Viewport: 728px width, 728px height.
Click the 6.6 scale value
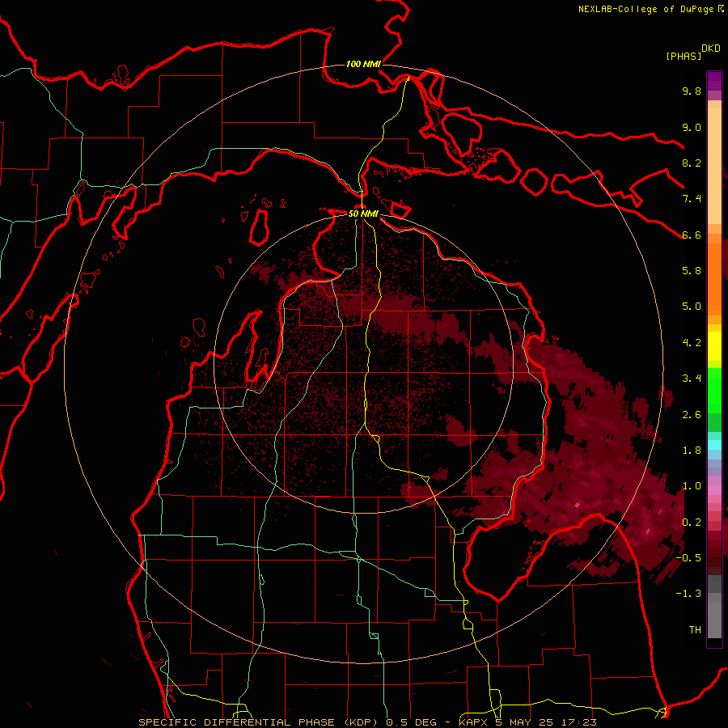click(692, 235)
